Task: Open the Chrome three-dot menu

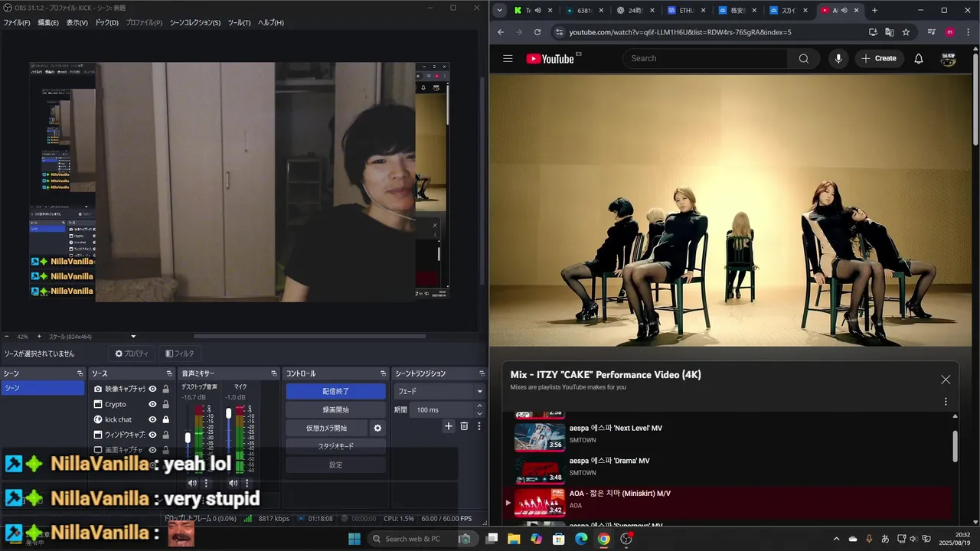Action: [969, 32]
